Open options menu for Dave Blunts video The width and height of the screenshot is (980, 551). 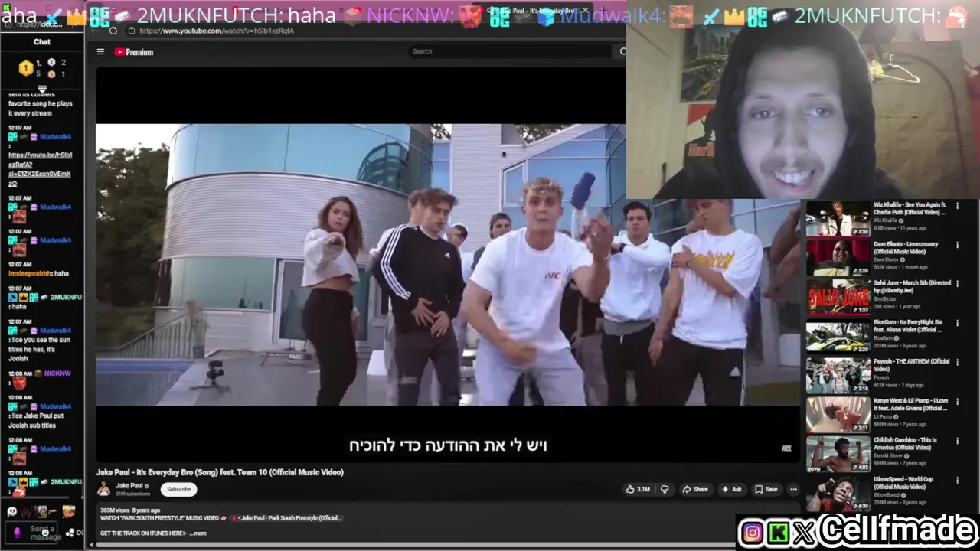point(957,245)
